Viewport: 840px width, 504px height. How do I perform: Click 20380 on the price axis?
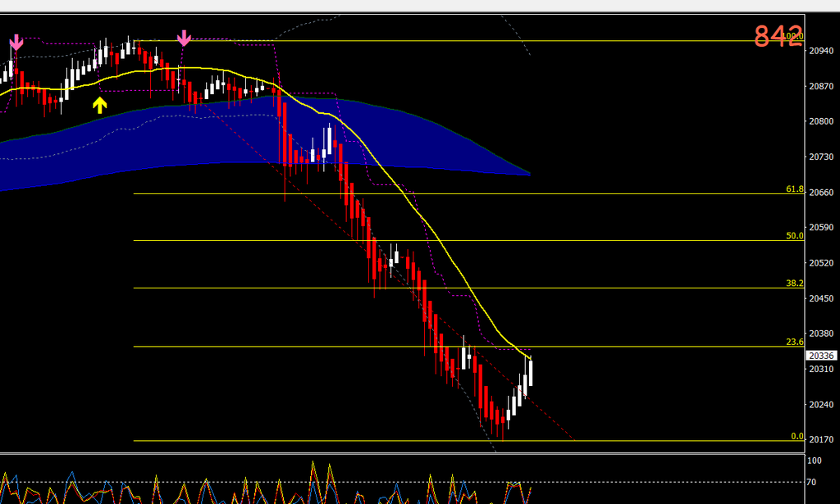coord(821,334)
